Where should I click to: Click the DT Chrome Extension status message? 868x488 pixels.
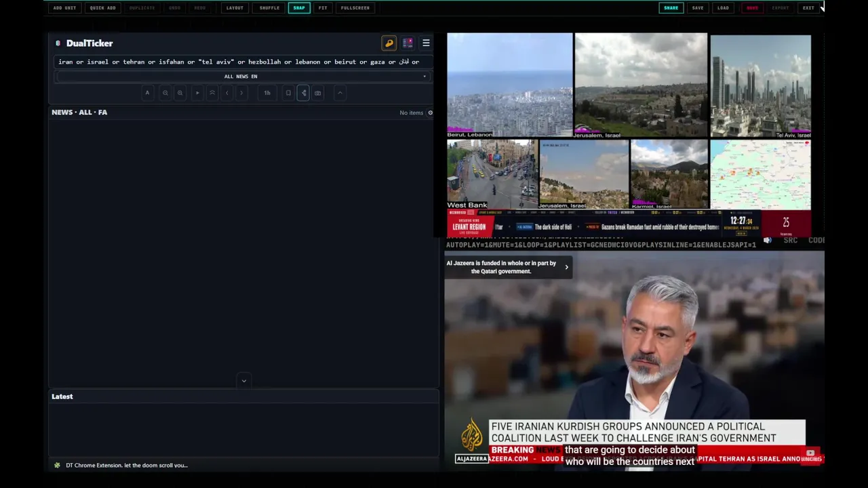pyautogui.click(x=127, y=465)
